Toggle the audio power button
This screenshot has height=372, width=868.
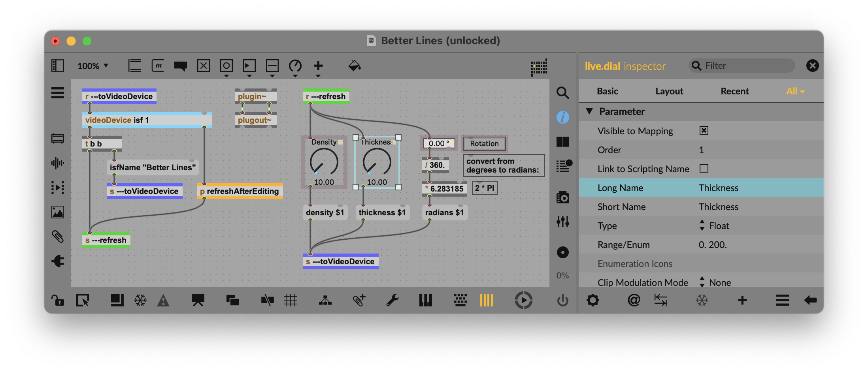click(562, 301)
